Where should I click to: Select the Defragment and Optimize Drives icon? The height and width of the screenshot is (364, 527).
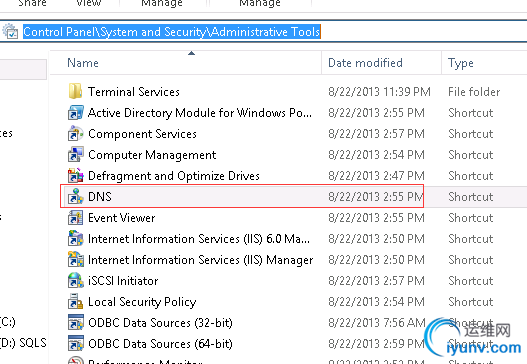pyautogui.click(x=75, y=175)
